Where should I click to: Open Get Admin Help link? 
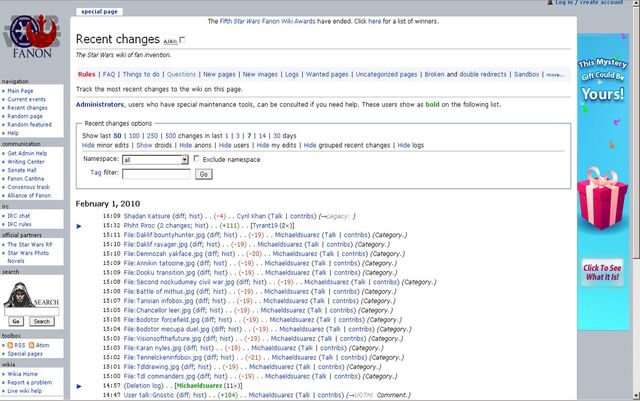click(x=27, y=154)
